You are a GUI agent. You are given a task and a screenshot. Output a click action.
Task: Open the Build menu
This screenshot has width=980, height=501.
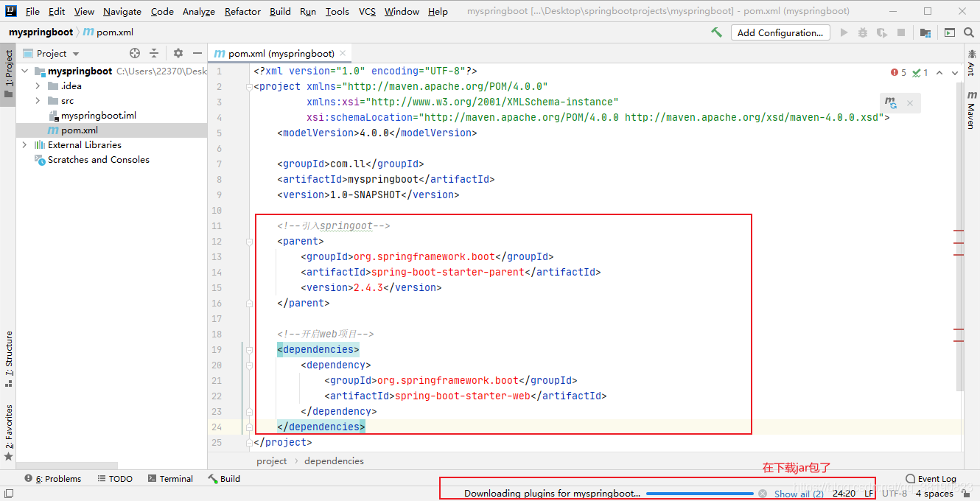click(280, 11)
